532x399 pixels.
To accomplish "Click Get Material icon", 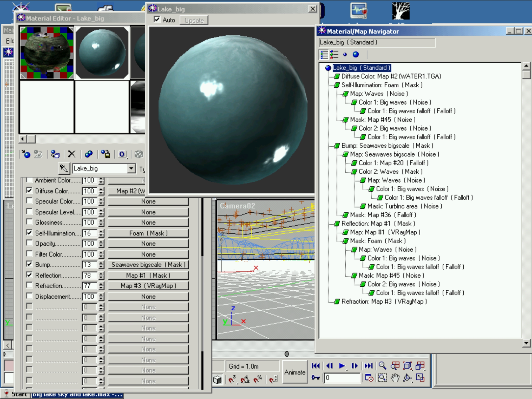I will tap(26, 154).
